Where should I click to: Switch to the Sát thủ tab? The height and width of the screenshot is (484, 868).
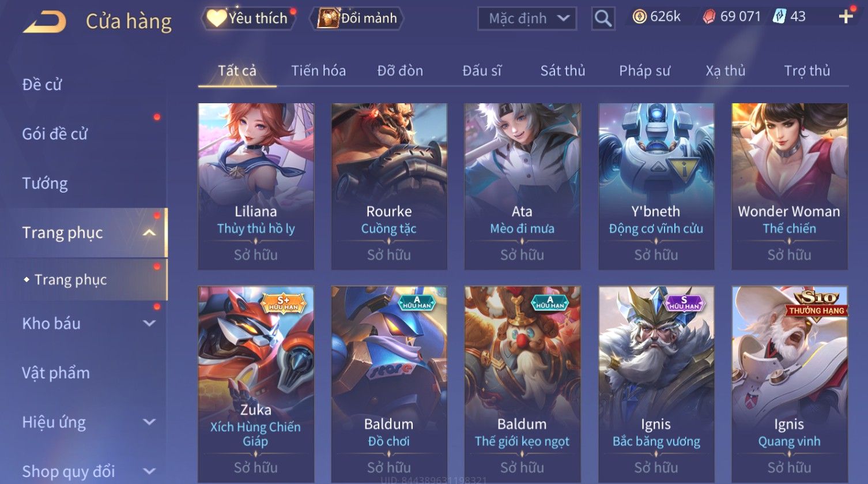click(x=563, y=70)
